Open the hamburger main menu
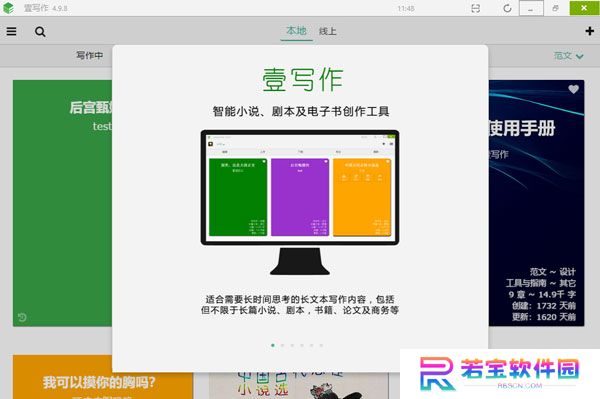 coord(11,31)
